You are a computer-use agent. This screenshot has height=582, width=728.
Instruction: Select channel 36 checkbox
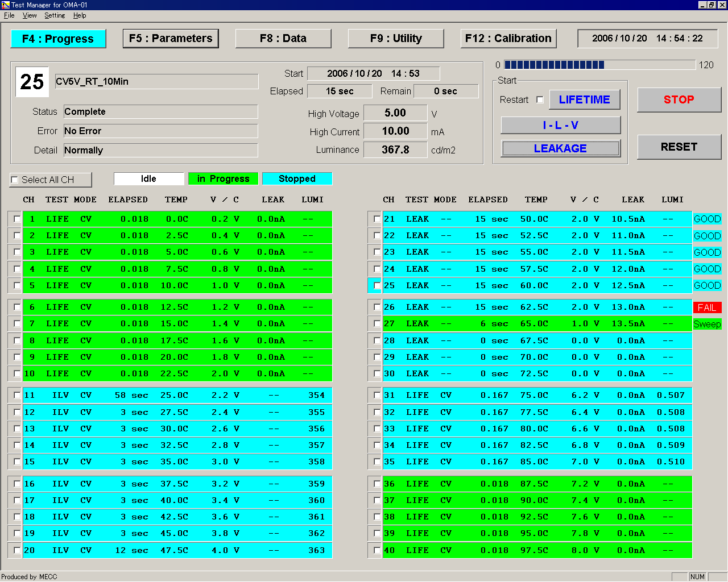[377, 484]
